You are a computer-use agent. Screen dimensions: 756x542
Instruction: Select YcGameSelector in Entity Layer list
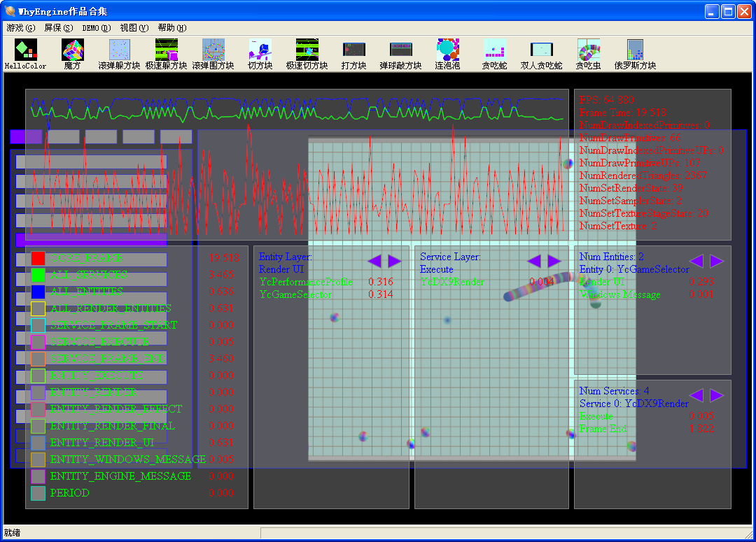point(295,294)
